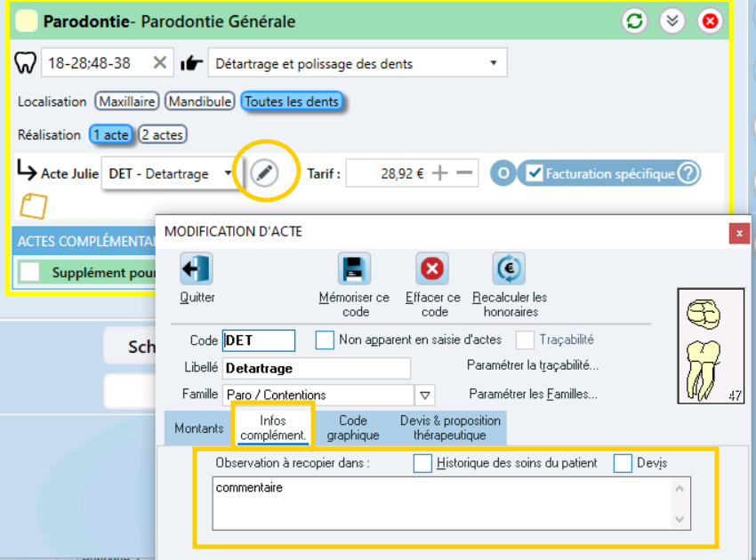
Task: Click the refresh icon in Parodontie header
Action: coord(634,21)
